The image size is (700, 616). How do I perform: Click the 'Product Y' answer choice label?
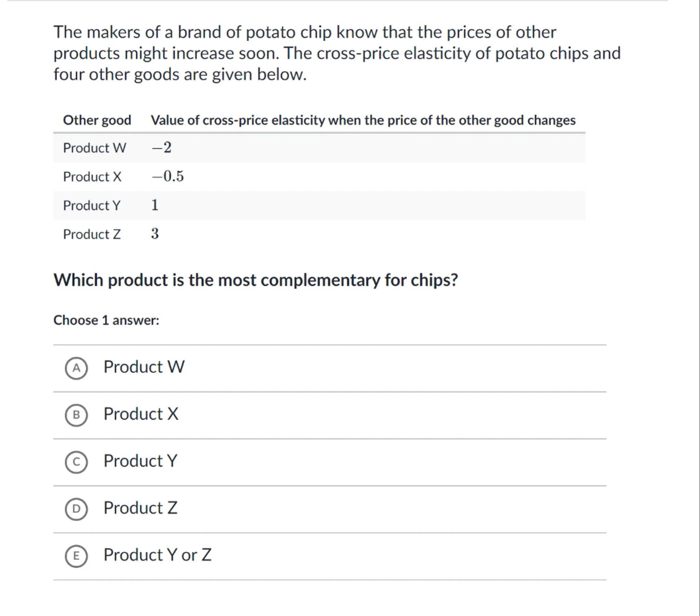140,461
